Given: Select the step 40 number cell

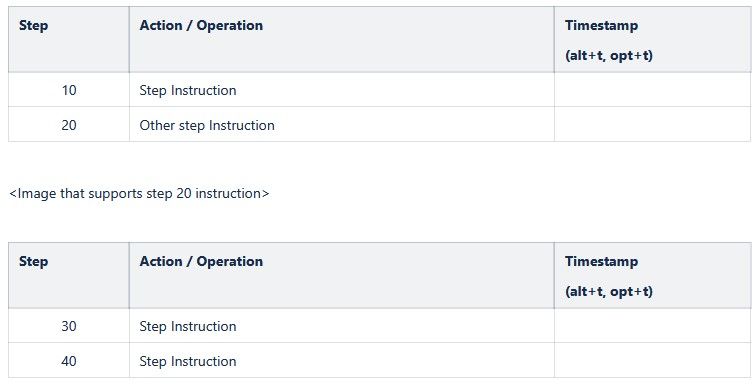Looking at the screenshot, I should point(69,361).
